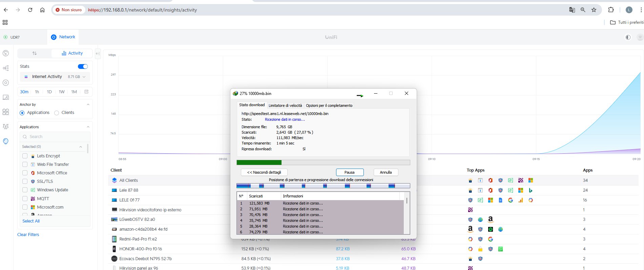644x270 pixels.
Task: Click the applications Search field
Action: pyautogui.click(x=54, y=137)
